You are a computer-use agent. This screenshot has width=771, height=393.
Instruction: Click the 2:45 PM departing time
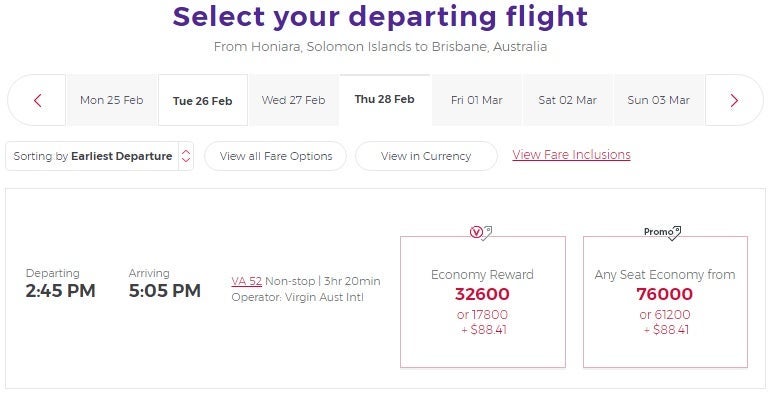pyautogui.click(x=60, y=291)
